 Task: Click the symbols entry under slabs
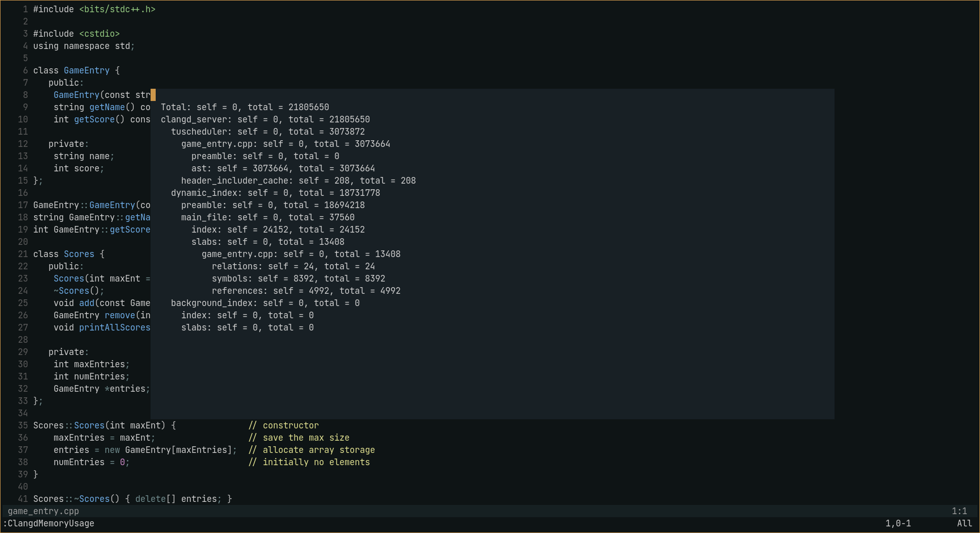298,278
